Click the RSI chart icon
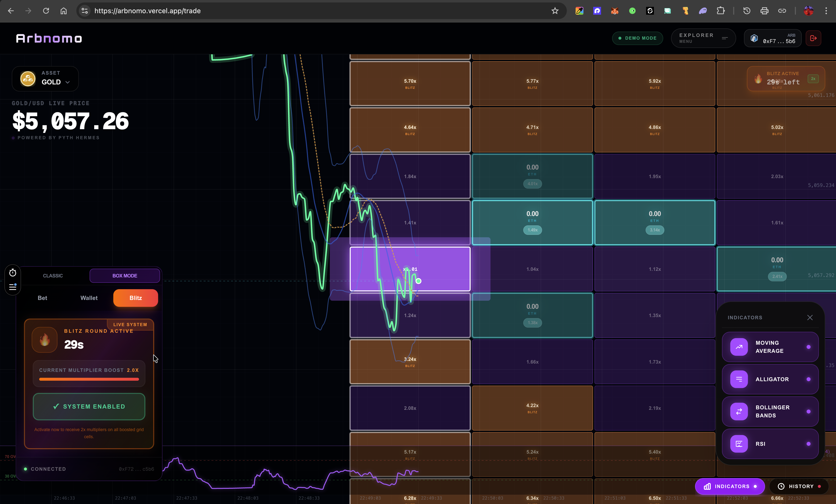 pyautogui.click(x=739, y=444)
